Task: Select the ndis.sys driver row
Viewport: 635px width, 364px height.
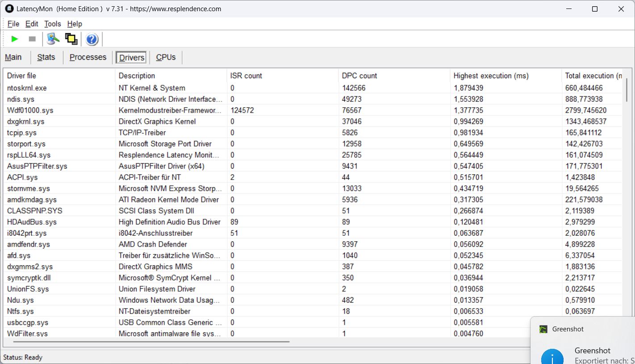Action: pyautogui.click(x=313, y=99)
